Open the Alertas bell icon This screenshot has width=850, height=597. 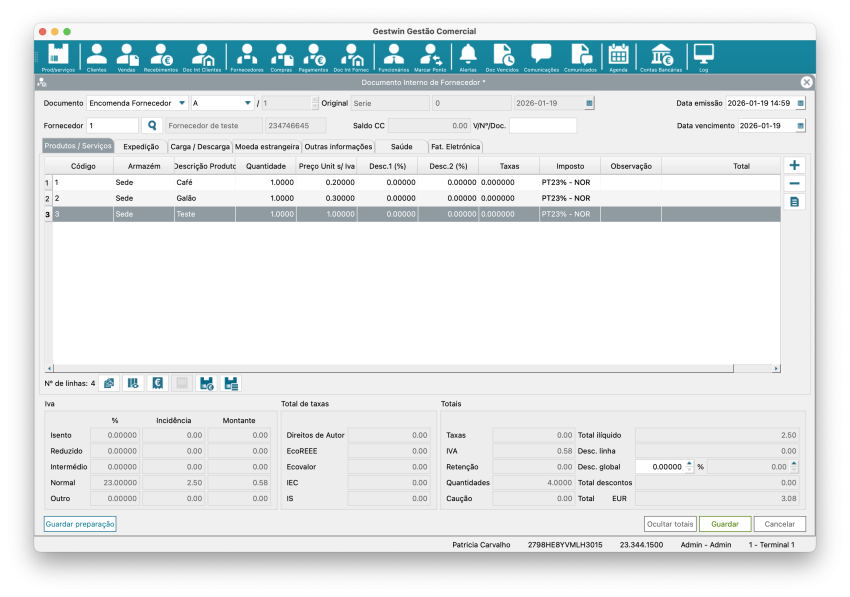tap(468, 57)
